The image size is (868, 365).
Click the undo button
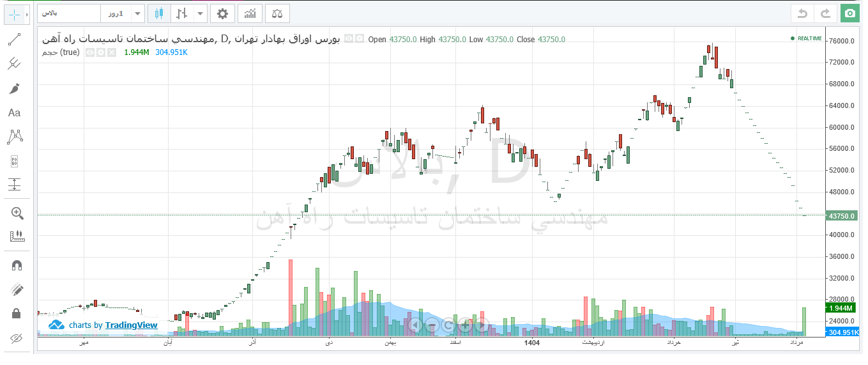(803, 13)
